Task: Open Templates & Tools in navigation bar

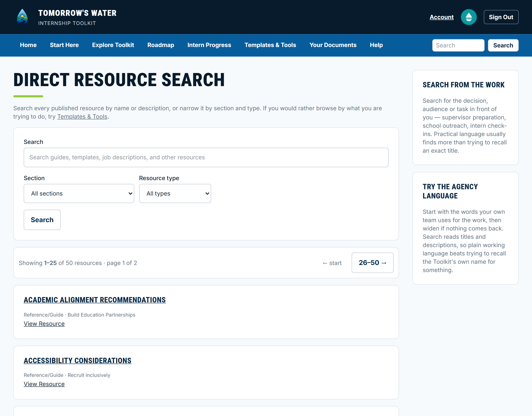Action: [270, 45]
